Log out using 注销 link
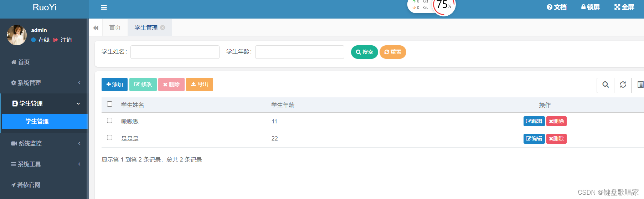Screen dimensions: 644x199 (63, 40)
